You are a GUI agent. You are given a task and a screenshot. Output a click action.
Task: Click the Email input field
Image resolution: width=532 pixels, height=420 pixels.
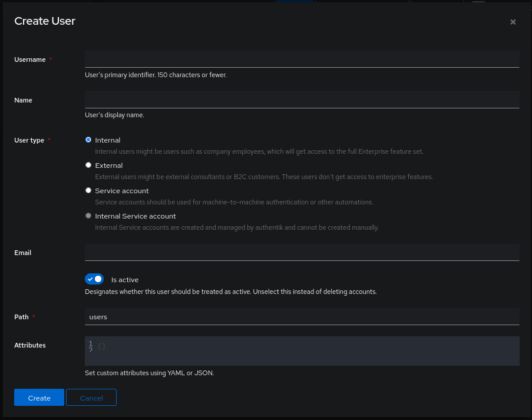[302, 252]
